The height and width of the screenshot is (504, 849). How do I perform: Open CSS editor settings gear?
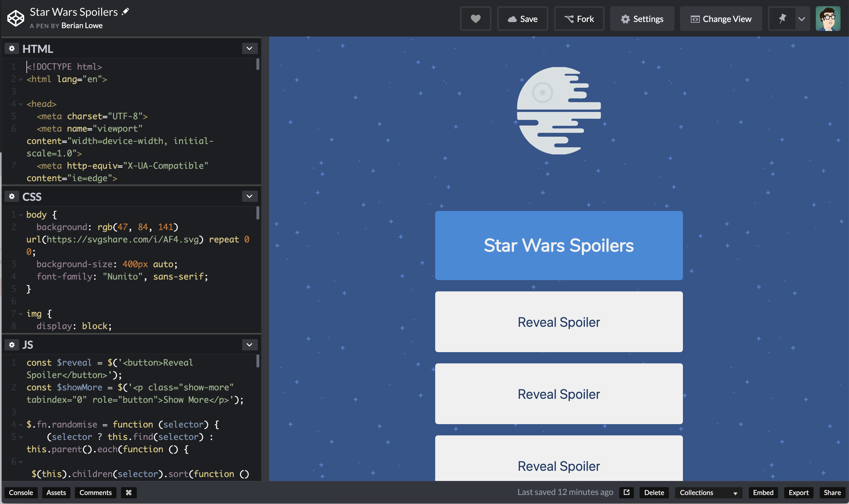pyautogui.click(x=12, y=196)
